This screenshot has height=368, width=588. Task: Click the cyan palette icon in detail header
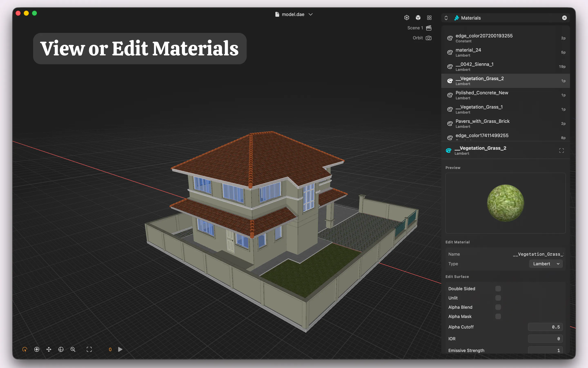(x=449, y=150)
